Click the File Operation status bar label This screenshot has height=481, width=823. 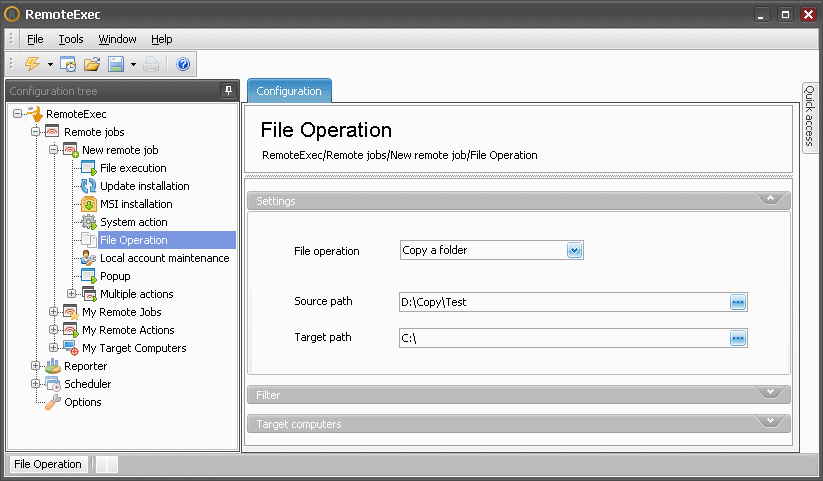[48, 464]
